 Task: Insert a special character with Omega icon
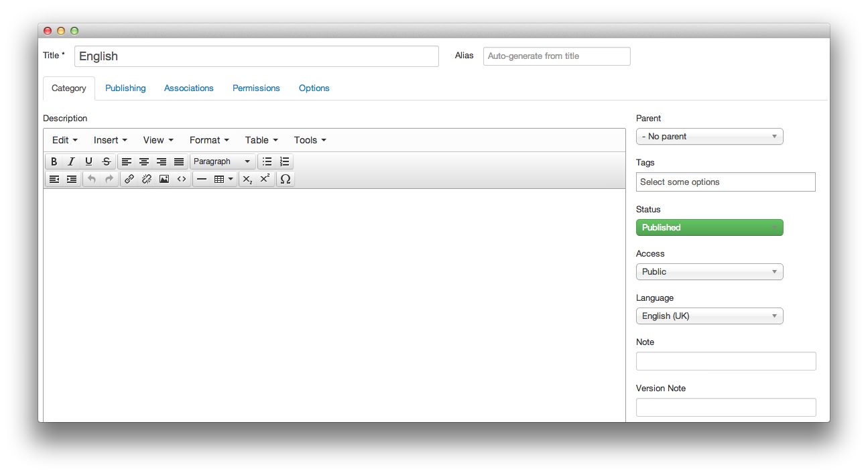pos(286,179)
